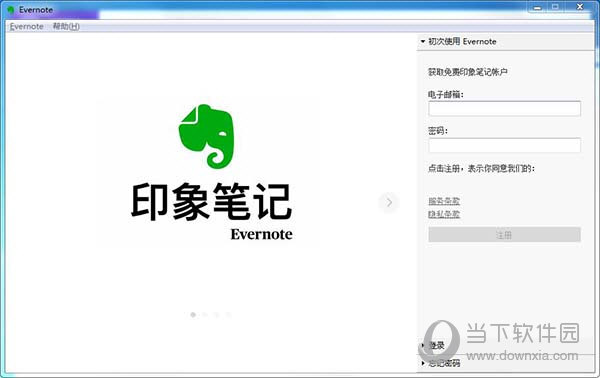This screenshot has width=600, height=378.
Task: Click the 注册 register button
Action: (x=504, y=235)
